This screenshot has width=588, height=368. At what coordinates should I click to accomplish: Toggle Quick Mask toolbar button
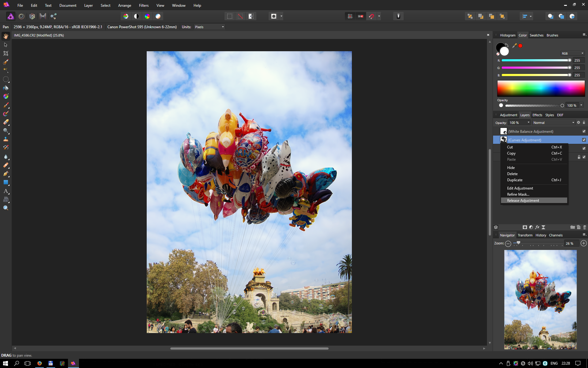274,16
